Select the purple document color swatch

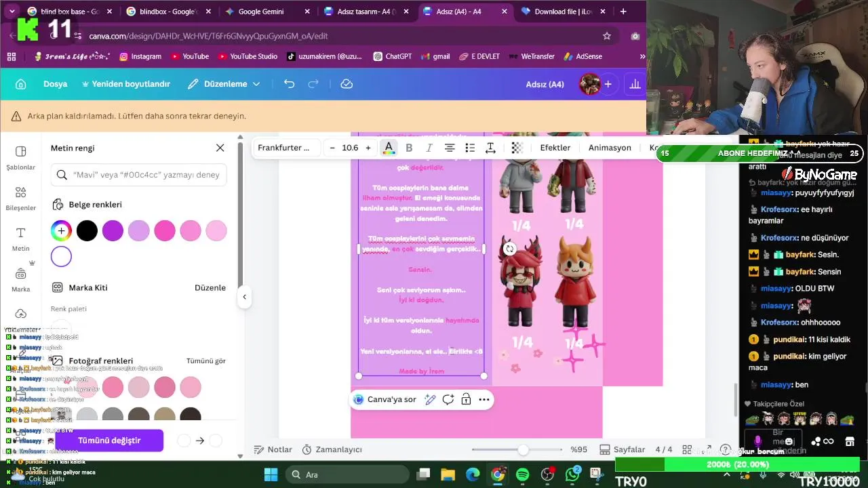pyautogui.click(x=113, y=231)
